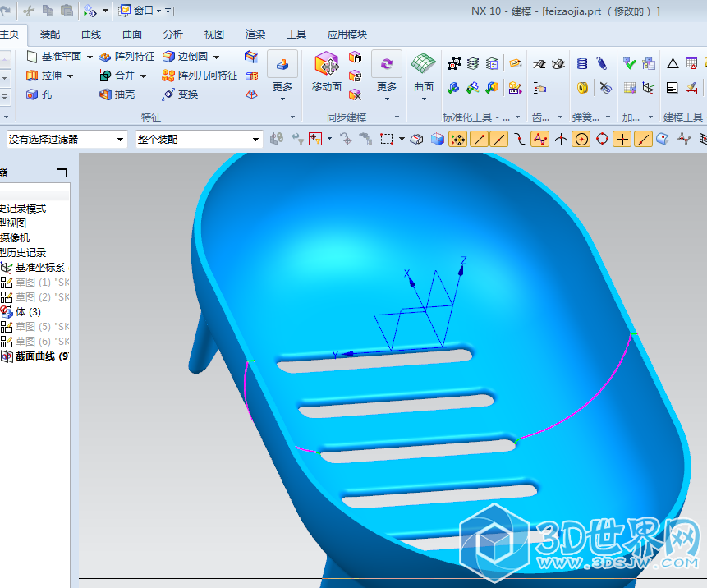The height and width of the screenshot is (588, 707).
Task: Click the paste icon in title bar
Action: (x=67, y=11)
